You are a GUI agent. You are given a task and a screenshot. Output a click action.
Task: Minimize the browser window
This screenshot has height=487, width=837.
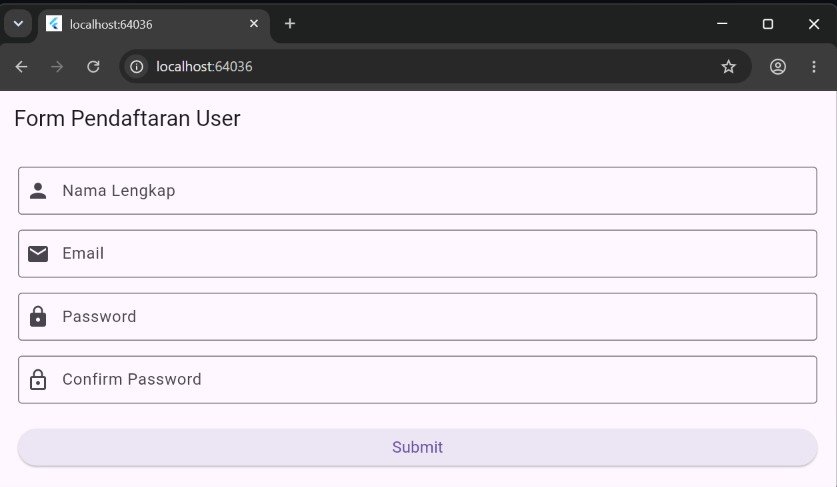point(722,23)
